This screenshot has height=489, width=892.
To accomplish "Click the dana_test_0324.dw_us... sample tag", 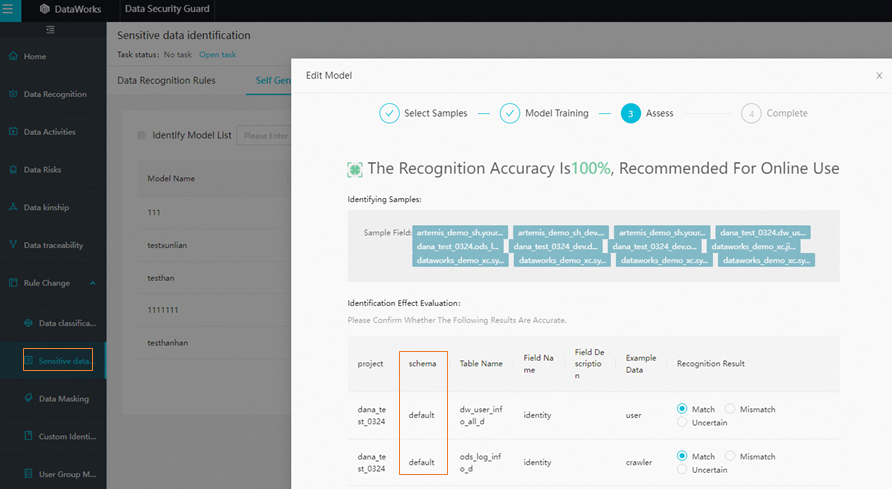I will [762, 232].
